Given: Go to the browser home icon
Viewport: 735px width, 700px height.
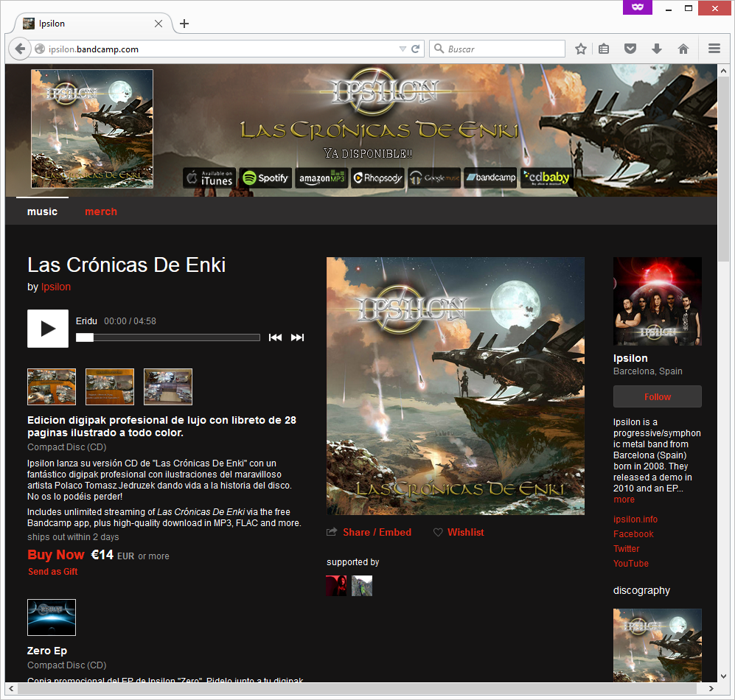Looking at the screenshot, I should 683,49.
